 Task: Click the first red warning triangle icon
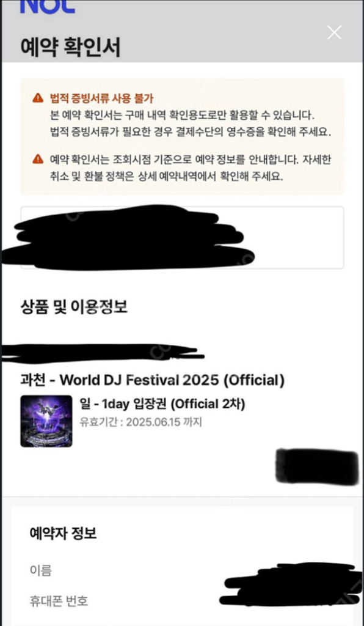pyautogui.click(x=38, y=98)
